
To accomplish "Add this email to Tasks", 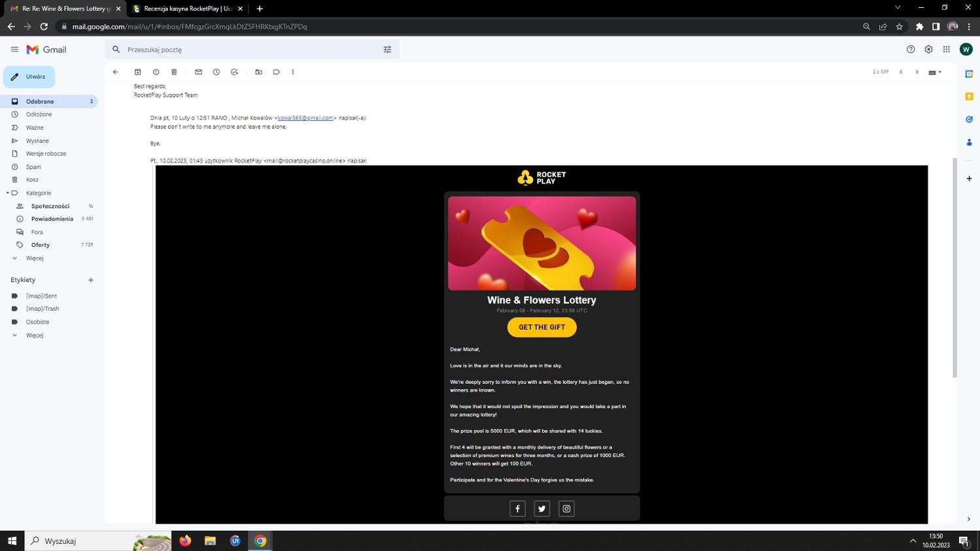I will tap(235, 72).
